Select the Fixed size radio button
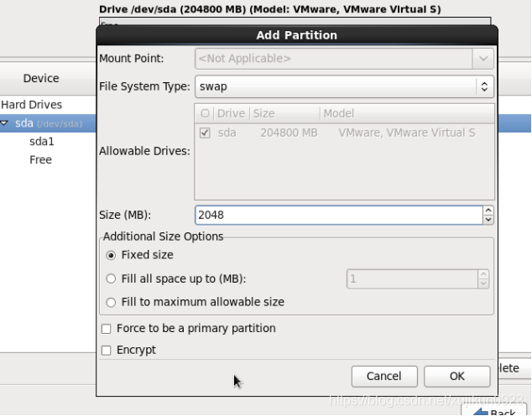Viewport: 532px width, 416px height. click(111, 255)
